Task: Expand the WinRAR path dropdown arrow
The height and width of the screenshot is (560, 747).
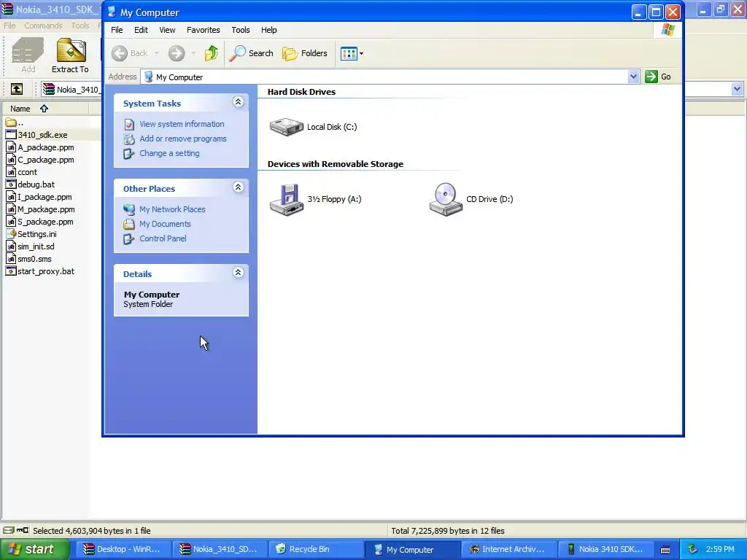Action: point(737,88)
